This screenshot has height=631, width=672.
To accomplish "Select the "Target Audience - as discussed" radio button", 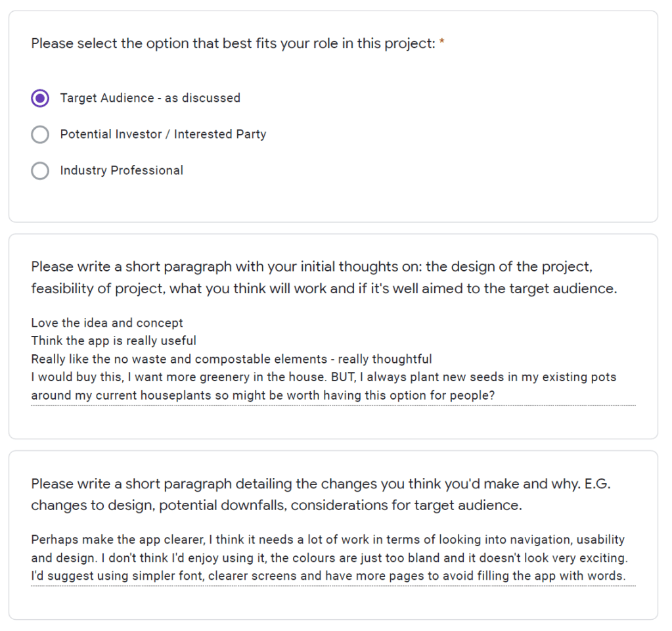I will coord(40,99).
